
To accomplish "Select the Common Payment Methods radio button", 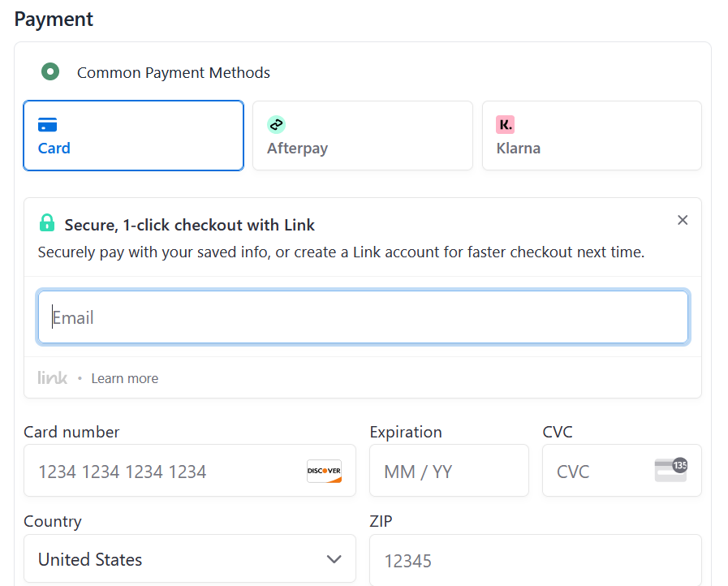I will tap(50, 71).
